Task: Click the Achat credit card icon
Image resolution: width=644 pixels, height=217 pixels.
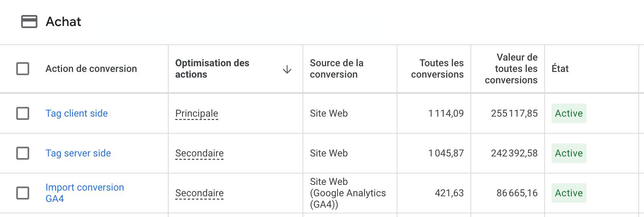Action: (x=29, y=22)
